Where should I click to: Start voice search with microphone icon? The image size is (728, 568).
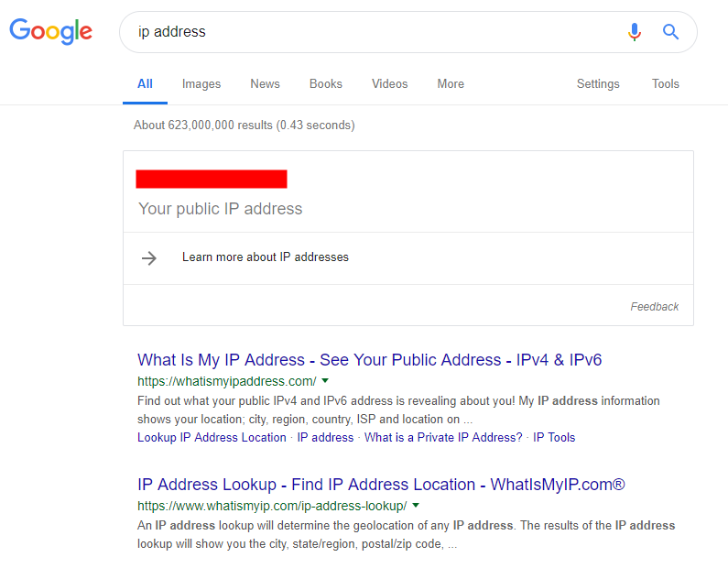(x=635, y=32)
